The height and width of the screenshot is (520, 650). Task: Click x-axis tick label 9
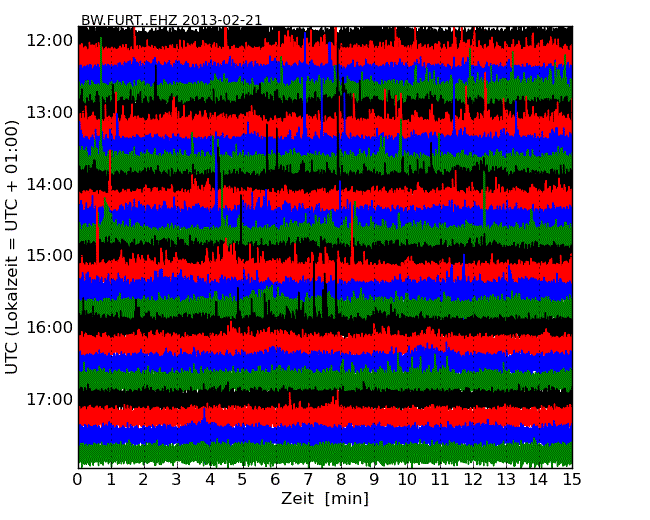coord(374,480)
